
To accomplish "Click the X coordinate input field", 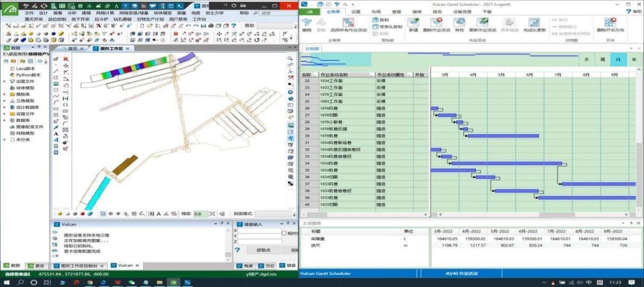I will pyautogui.click(x=260, y=231).
